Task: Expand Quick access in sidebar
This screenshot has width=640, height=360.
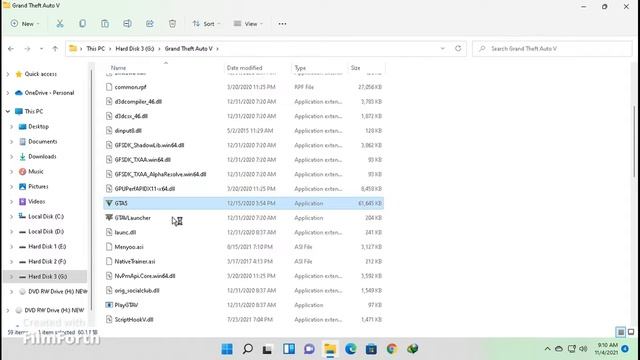Action: click(8, 74)
